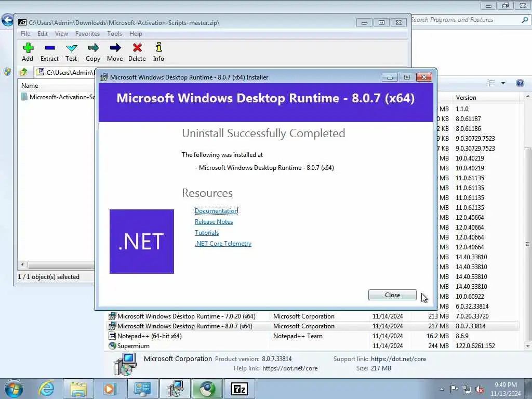Open Internet Explorer from the taskbar

click(46, 389)
